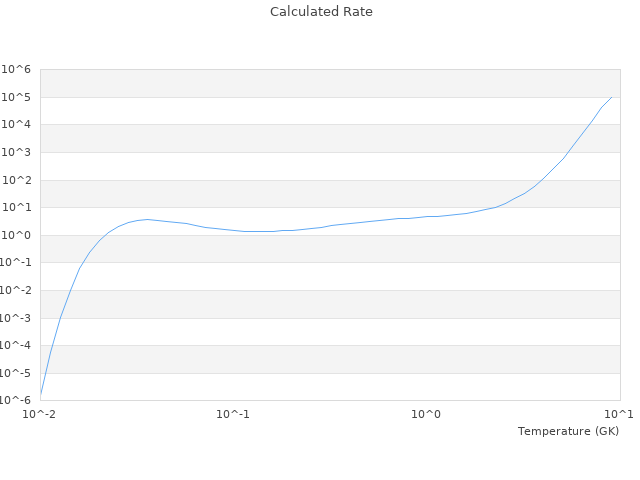The image size is (640, 480).
Task: Click the 10^-2 label on the horizontal axis
Action: coord(40,414)
